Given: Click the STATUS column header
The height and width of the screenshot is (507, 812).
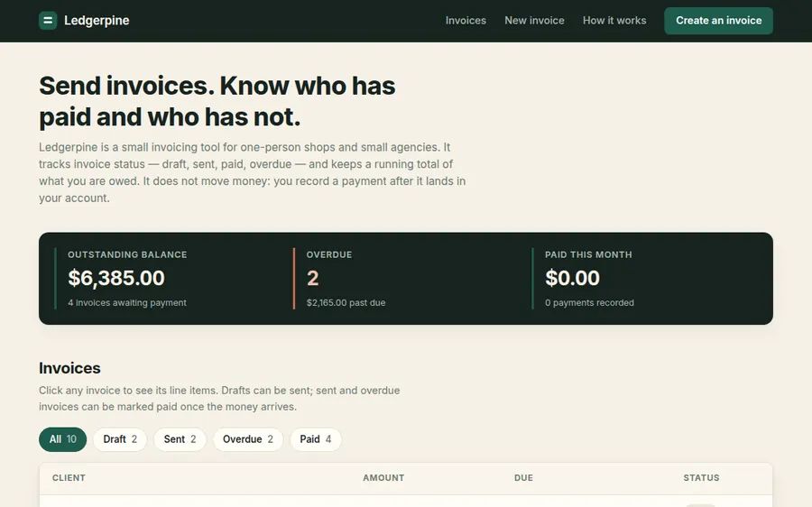Looking at the screenshot, I should (701, 477).
